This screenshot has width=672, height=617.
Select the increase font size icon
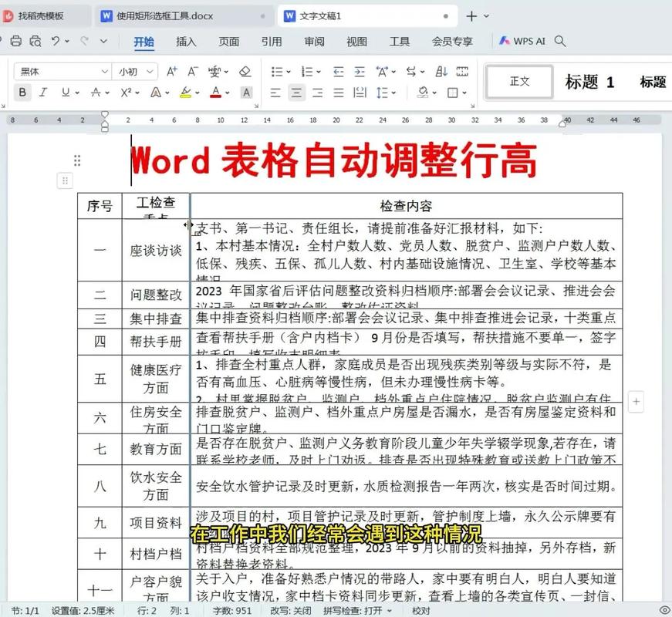click(171, 71)
